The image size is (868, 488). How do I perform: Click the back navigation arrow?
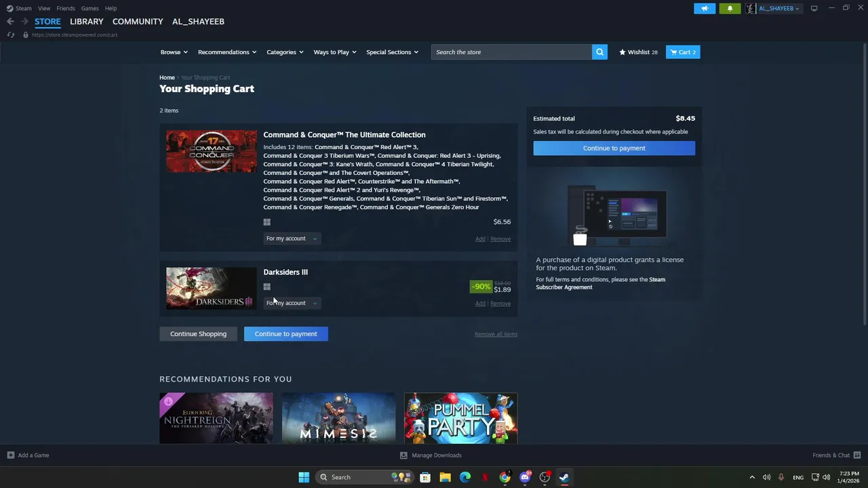pos(10,22)
